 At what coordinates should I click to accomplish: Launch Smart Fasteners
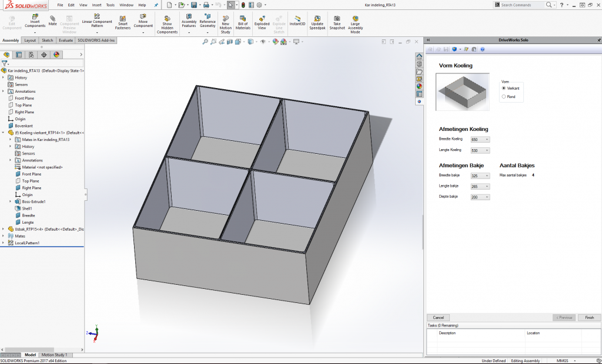pos(123,23)
